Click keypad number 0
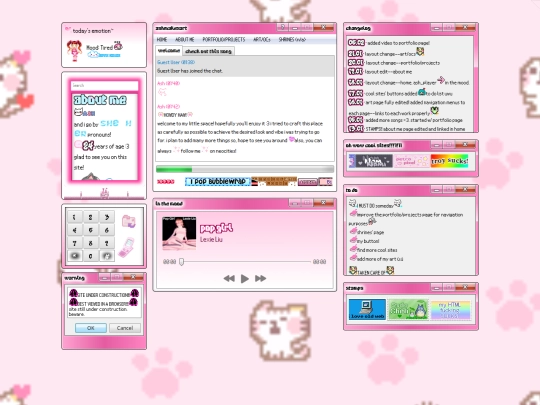 click(x=91, y=256)
